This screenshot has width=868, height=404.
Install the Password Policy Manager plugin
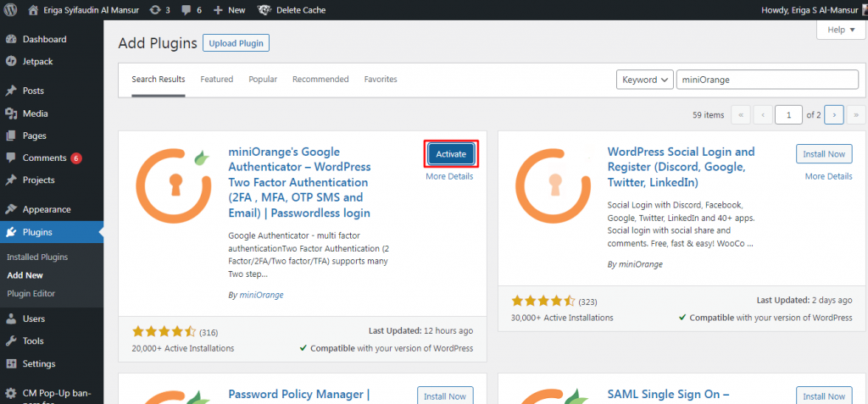[445, 396]
